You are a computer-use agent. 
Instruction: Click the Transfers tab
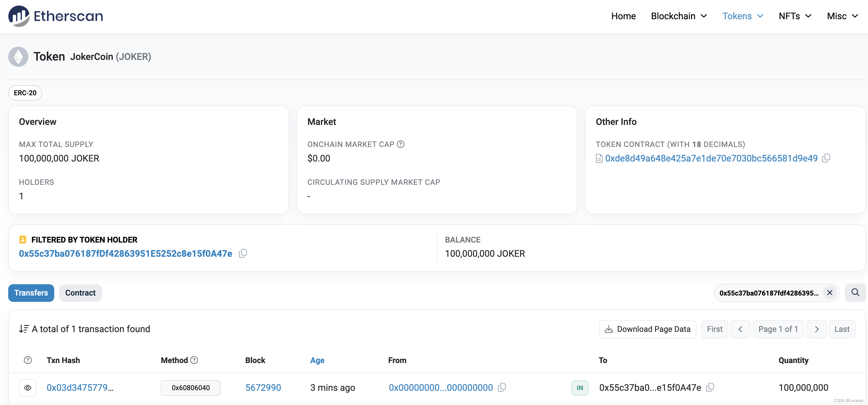[x=31, y=293]
